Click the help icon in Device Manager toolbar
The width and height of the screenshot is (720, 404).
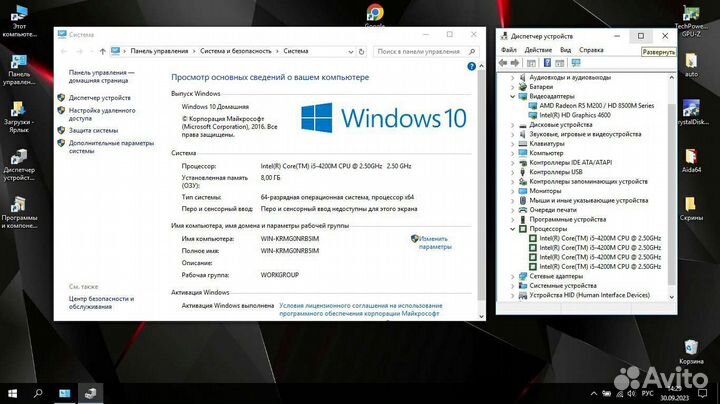point(547,63)
